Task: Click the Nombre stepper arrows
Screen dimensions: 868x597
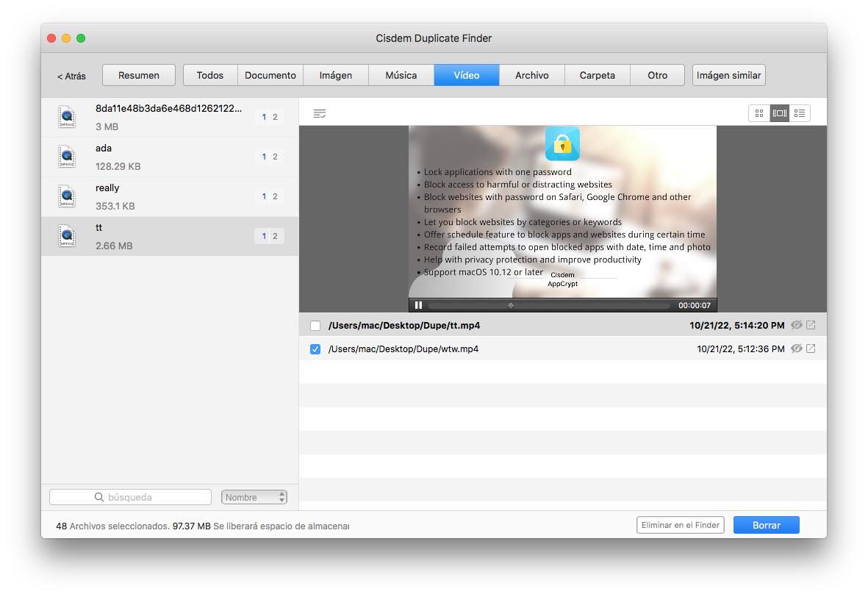Action: [282, 496]
